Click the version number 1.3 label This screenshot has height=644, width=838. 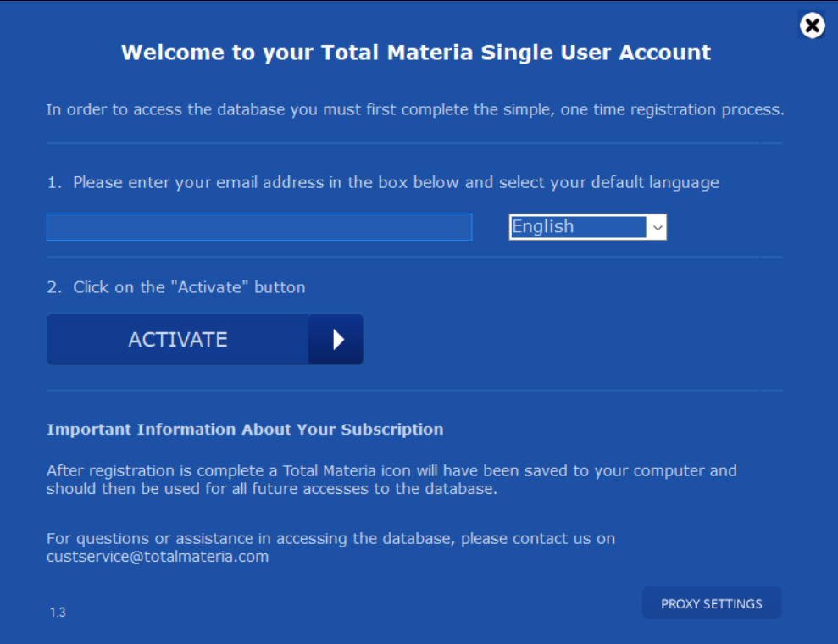pos(58,613)
